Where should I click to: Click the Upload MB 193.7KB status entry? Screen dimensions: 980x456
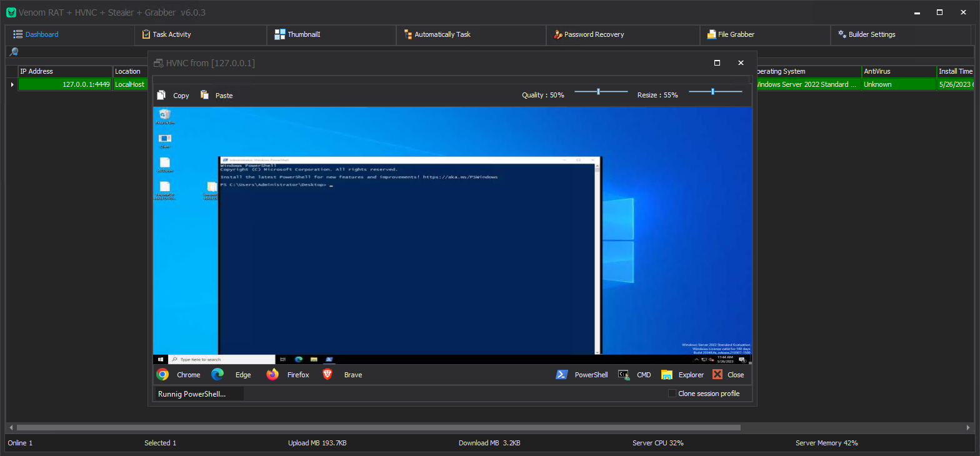click(317, 443)
